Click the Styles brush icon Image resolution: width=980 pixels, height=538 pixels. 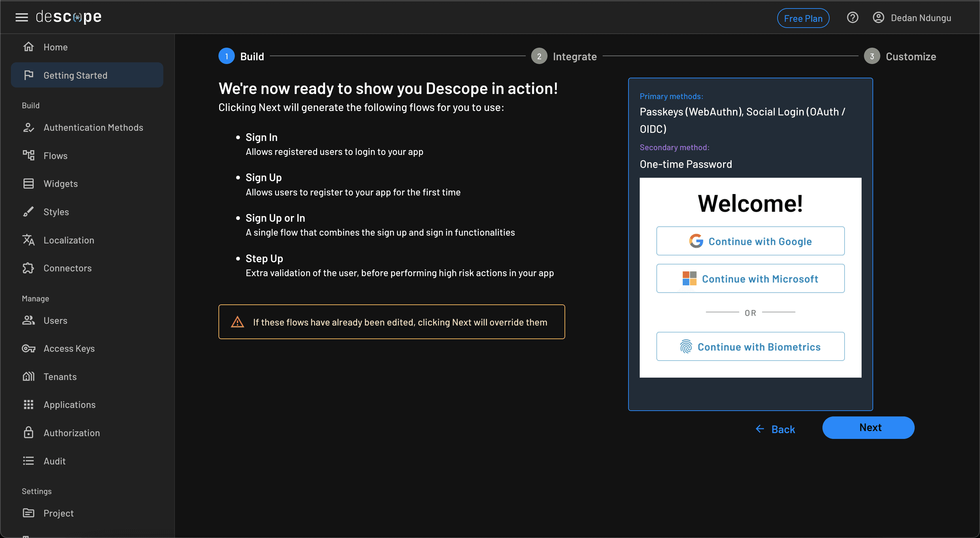coord(29,212)
